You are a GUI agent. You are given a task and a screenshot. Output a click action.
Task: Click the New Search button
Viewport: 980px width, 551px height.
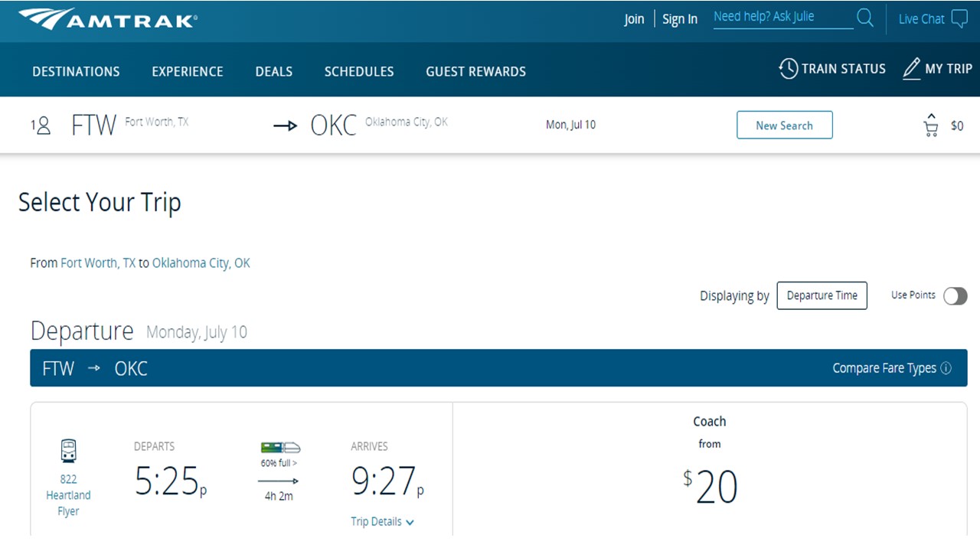pos(784,125)
